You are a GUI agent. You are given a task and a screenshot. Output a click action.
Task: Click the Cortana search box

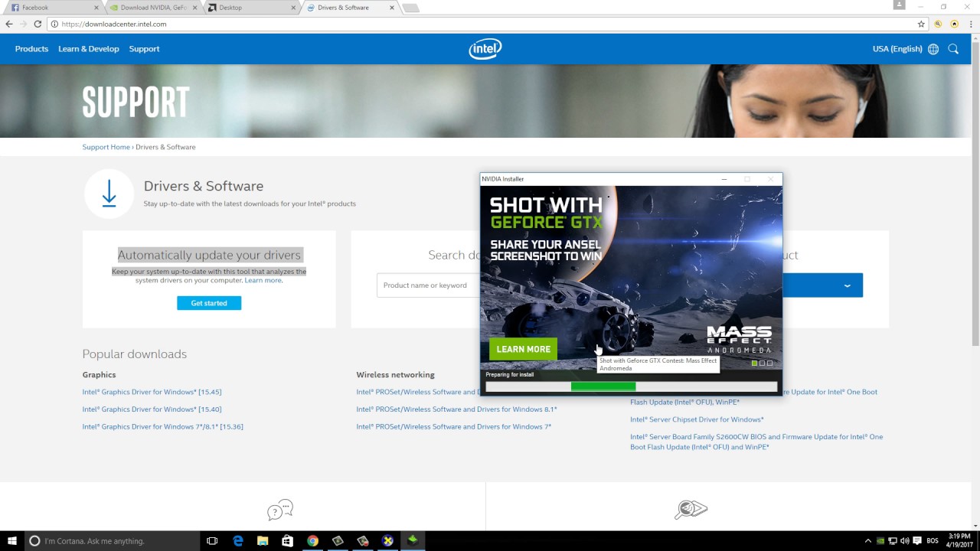(113, 540)
